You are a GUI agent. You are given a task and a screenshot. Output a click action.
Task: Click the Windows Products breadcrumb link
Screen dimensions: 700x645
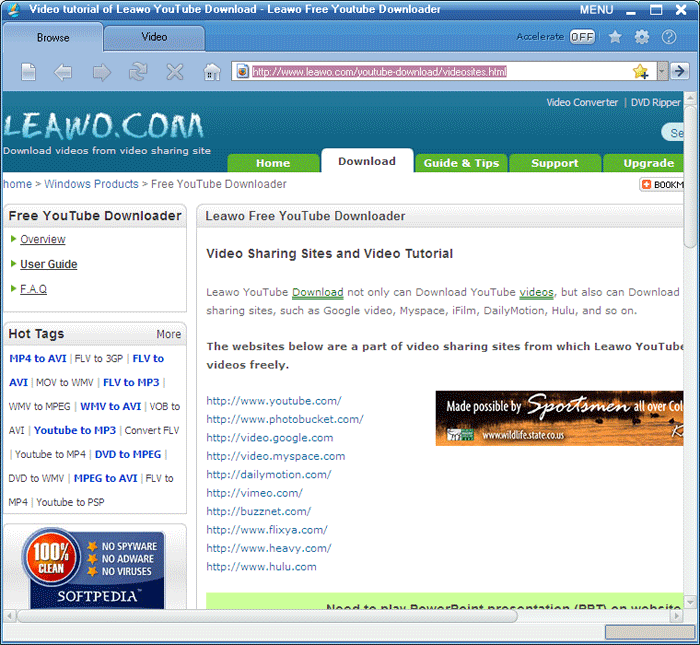pyautogui.click(x=92, y=184)
